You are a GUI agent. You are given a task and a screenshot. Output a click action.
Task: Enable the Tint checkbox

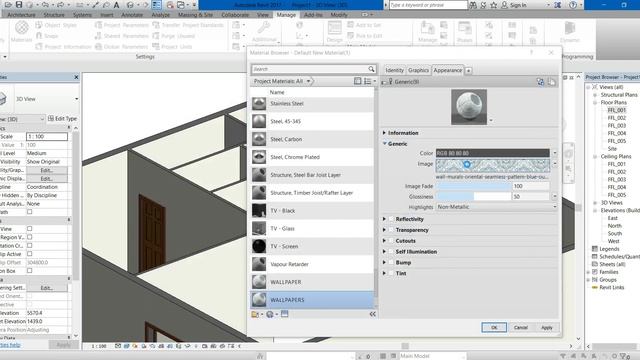click(x=391, y=273)
